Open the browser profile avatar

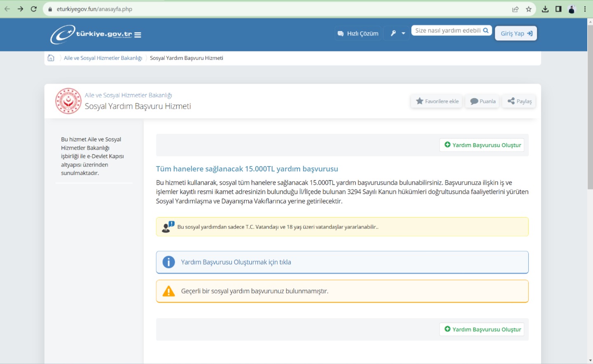(572, 9)
